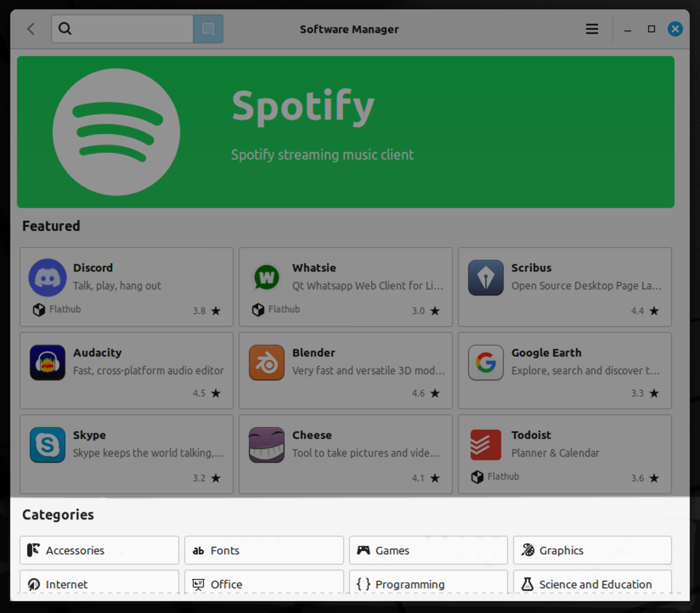Click the Fonts 'ab' icon
Viewport: 700px width, 613px height.
pyautogui.click(x=198, y=551)
